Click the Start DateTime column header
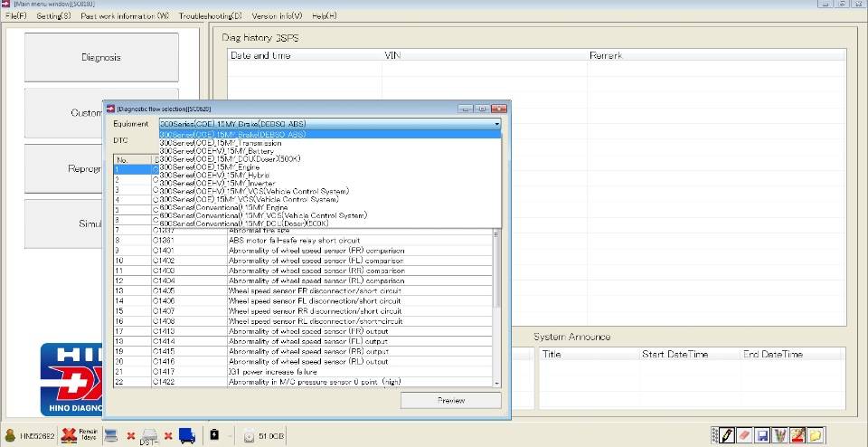Screen dimensions: 868x447 click(689, 354)
